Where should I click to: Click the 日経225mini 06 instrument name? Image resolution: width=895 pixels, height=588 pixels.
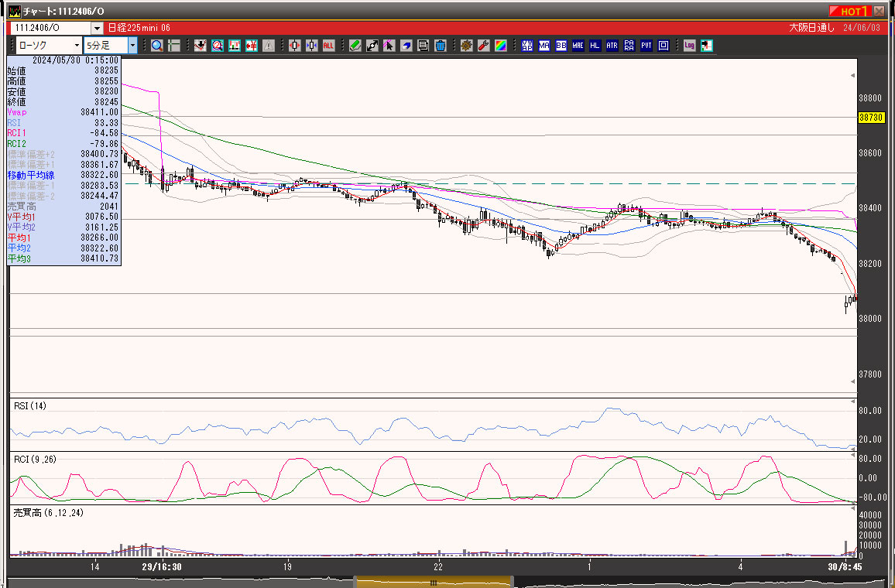[x=139, y=28]
